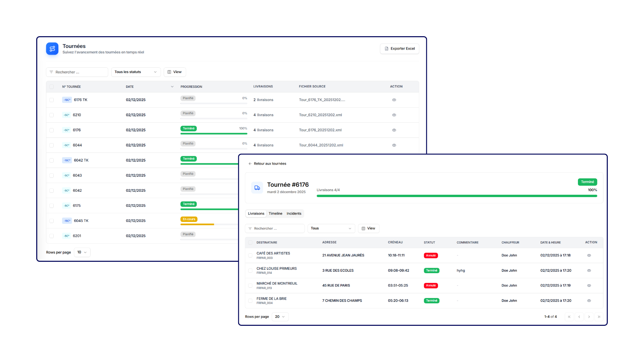Screen dimensions: 644x362
Task: Open Ferme de la Brie delivery eye icon
Action: click(x=589, y=301)
